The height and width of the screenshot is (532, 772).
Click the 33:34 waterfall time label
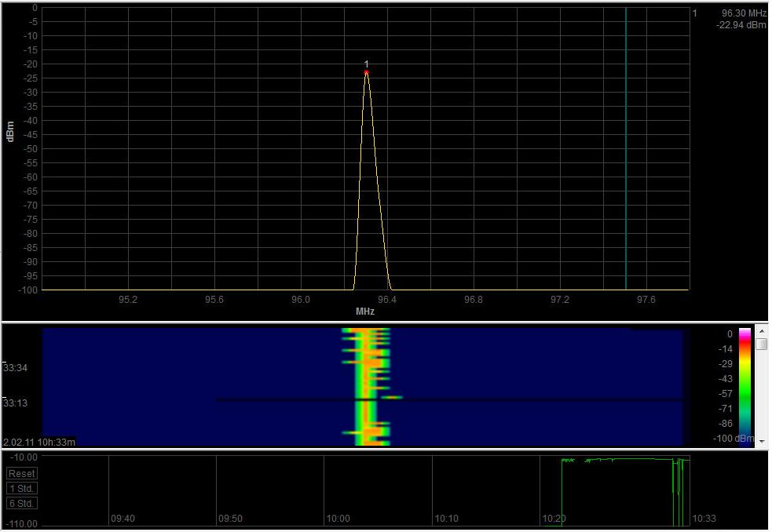(15, 368)
